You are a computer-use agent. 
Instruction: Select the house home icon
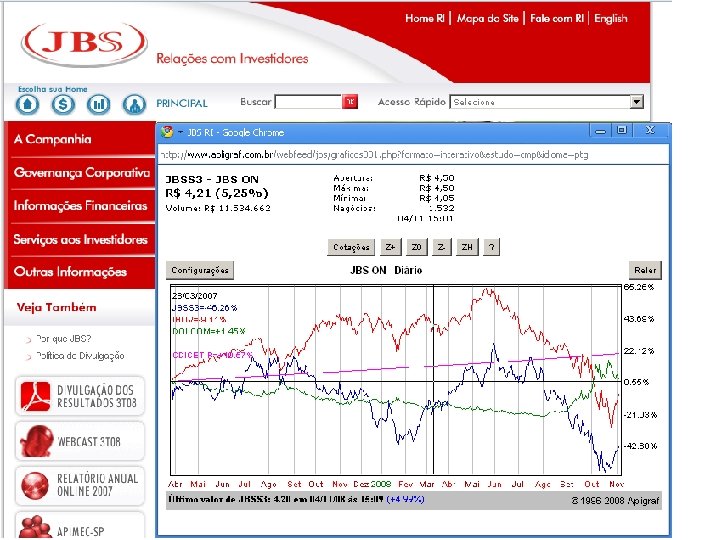tap(28, 105)
